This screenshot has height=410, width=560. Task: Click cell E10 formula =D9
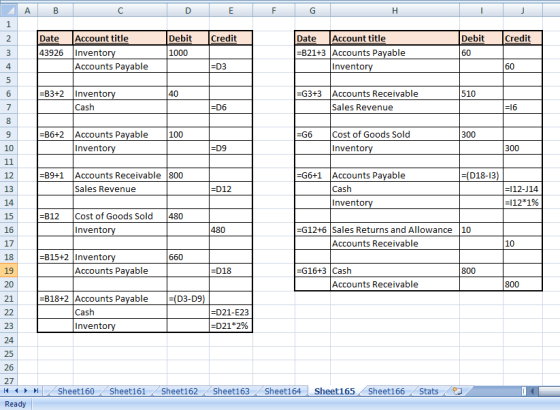point(231,148)
